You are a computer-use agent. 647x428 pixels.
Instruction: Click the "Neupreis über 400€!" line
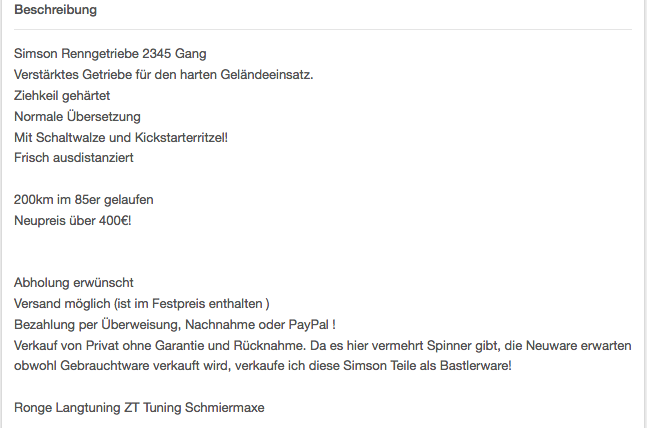[73, 220]
